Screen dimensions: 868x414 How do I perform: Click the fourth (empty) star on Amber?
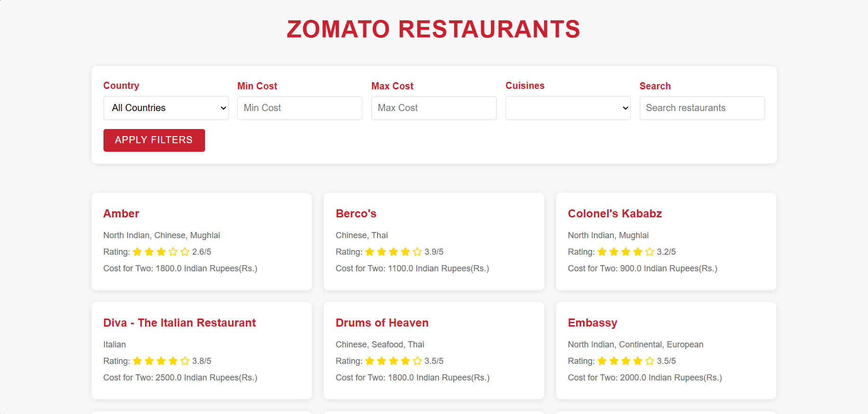coord(173,252)
